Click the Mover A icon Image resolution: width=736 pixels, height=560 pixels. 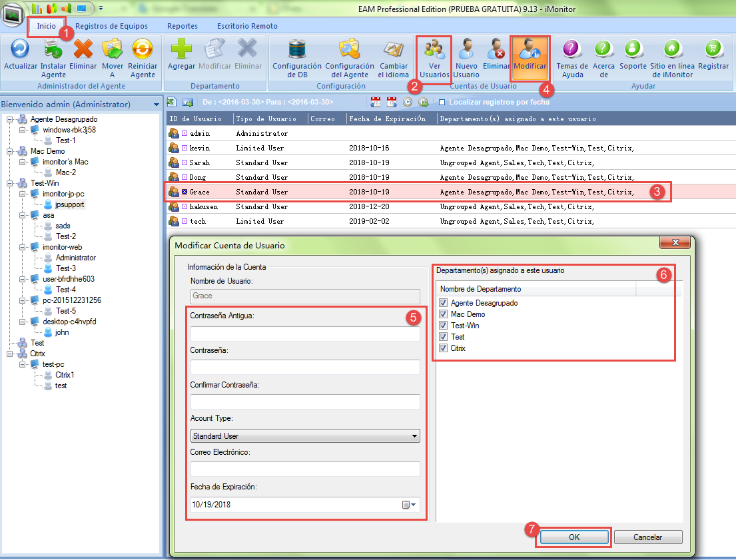point(112,49)
